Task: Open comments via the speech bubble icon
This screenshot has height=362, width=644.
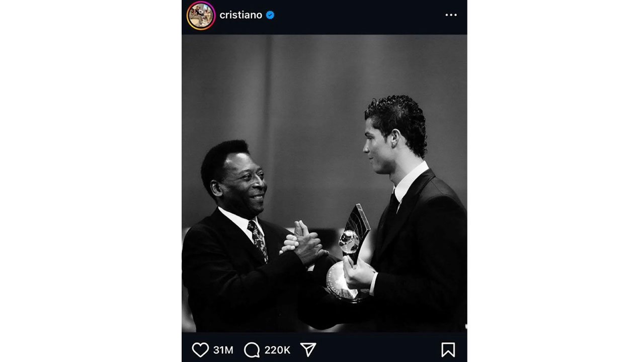Action: [x=252, y=349]
